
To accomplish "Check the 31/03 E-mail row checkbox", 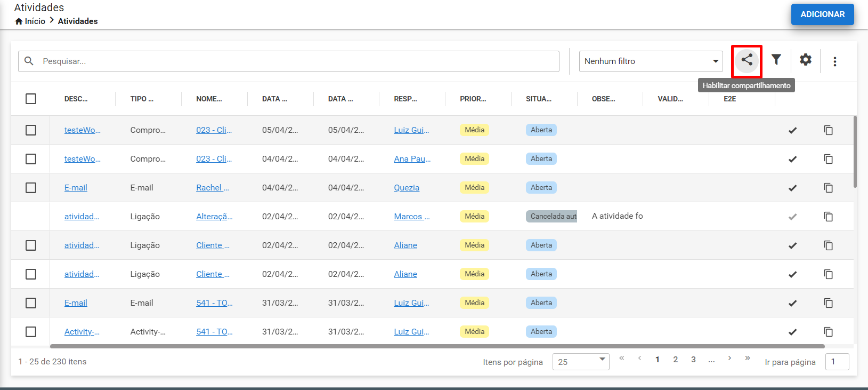I will point(31,303).
